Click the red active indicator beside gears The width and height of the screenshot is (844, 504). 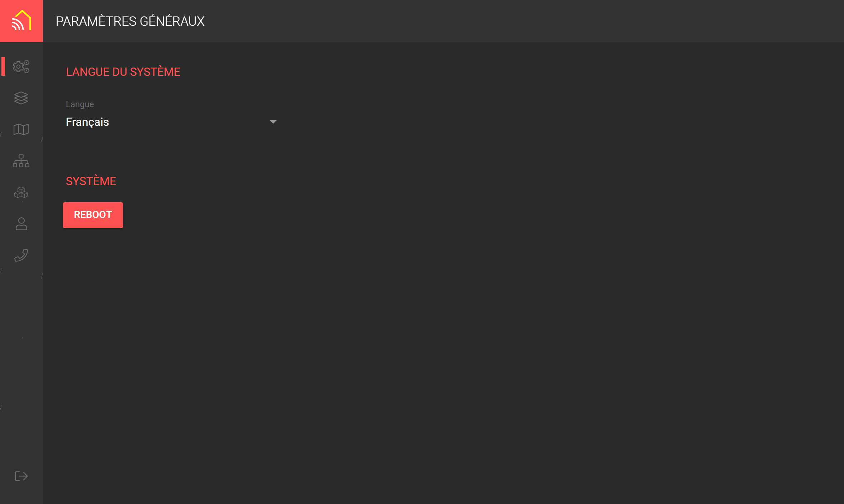point(3,66)
